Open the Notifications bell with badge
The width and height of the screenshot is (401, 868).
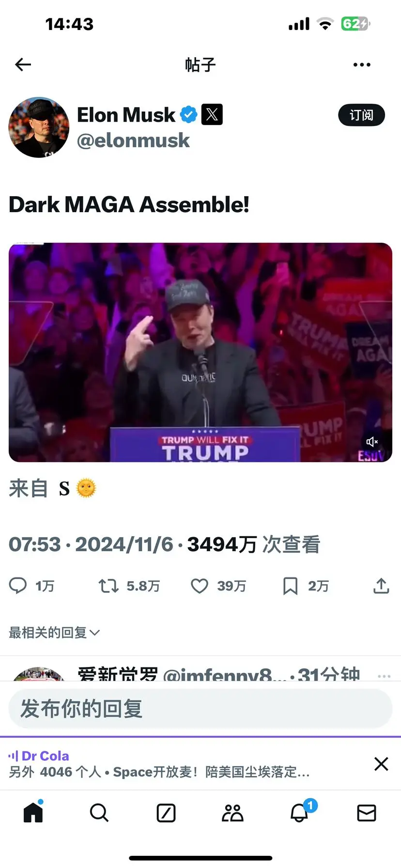pyautogui.click(x=300, y=812)
